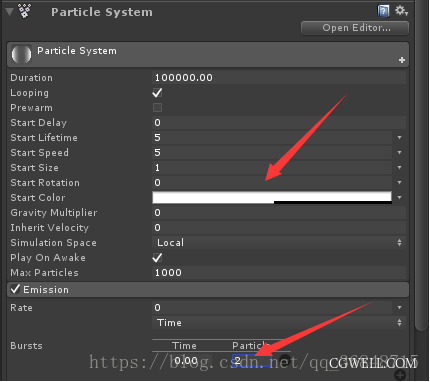
Task: Click the Bursts label
Action: [x=26, y=346]
